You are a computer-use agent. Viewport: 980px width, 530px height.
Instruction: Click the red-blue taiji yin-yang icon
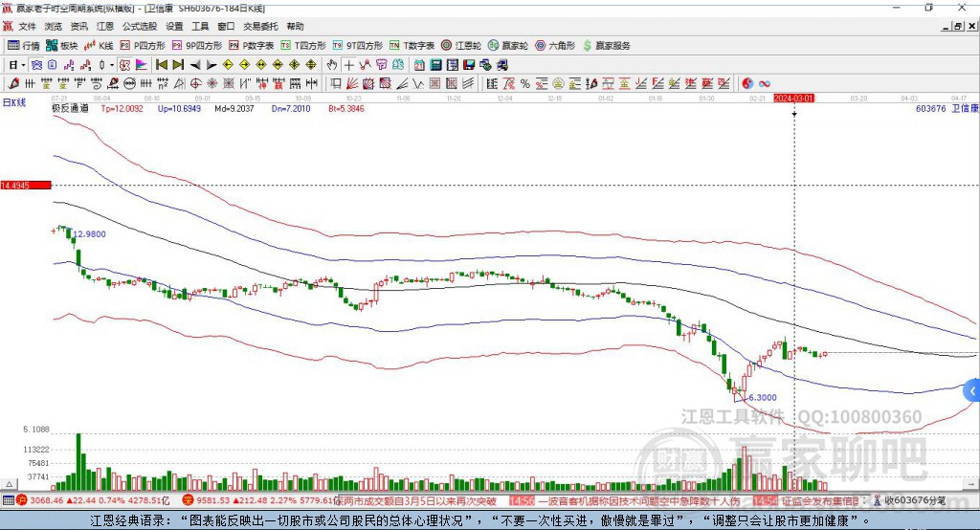(x=747, y=84)
